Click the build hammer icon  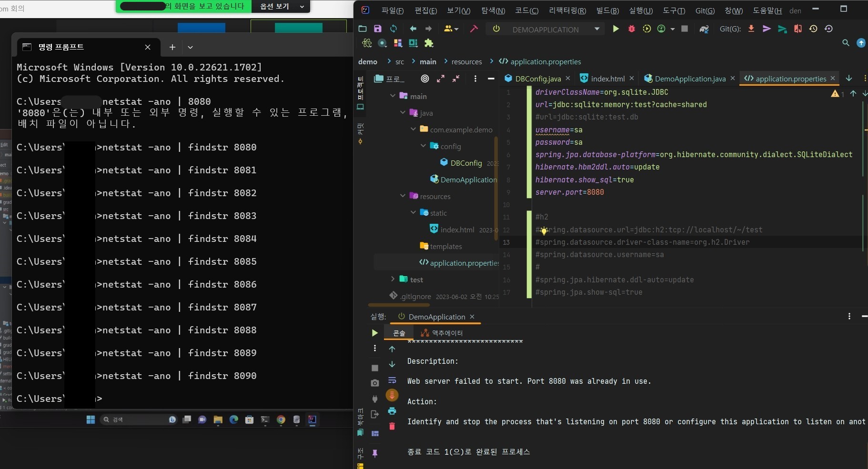pyautogui.click(x=474, y=29)
